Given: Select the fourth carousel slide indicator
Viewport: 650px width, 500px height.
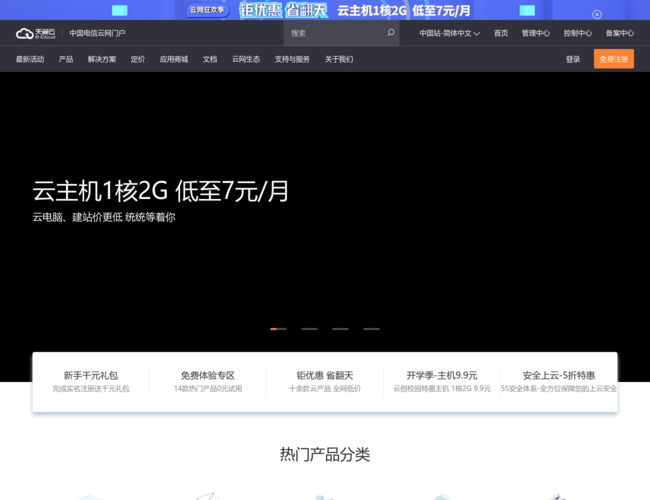Looking at the screenshot, I should pyautogui.click(x=371, y=329).
